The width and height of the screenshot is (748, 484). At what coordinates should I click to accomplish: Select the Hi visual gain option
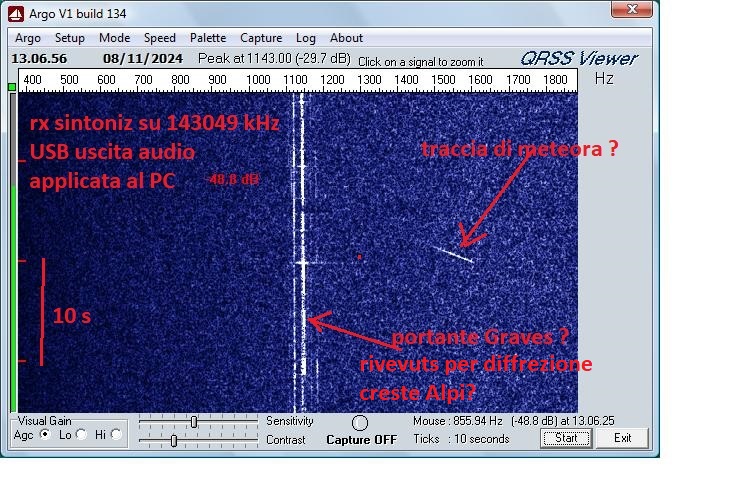tap(116, 435)
